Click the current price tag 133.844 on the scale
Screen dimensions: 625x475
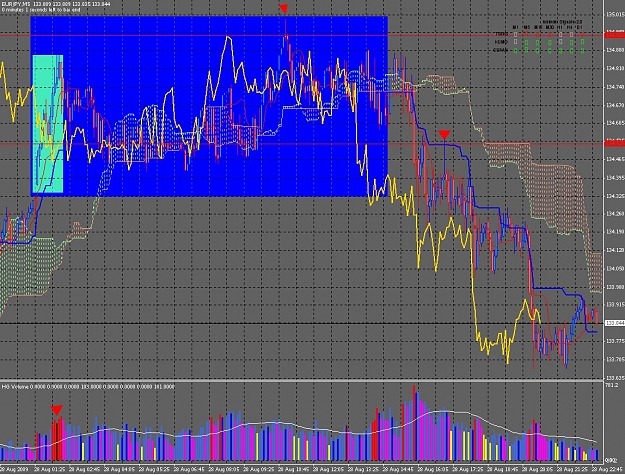(x=615, y=323)
